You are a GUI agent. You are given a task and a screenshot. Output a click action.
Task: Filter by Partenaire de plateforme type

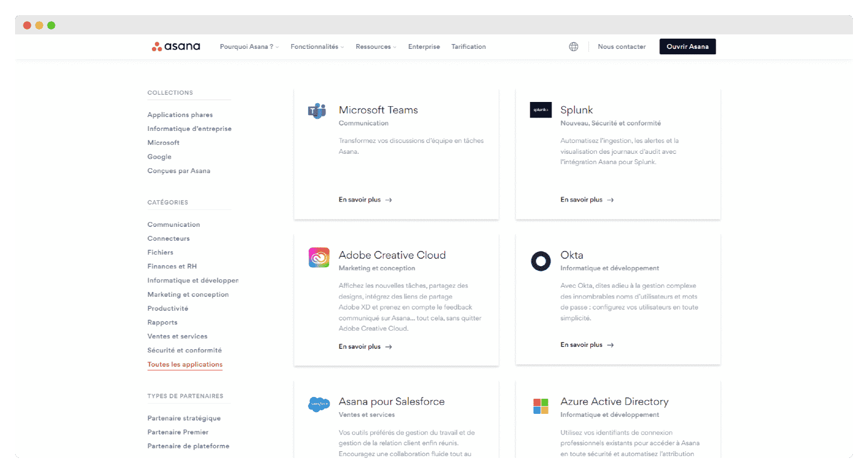pyautogui.click(x=188, y=446)
